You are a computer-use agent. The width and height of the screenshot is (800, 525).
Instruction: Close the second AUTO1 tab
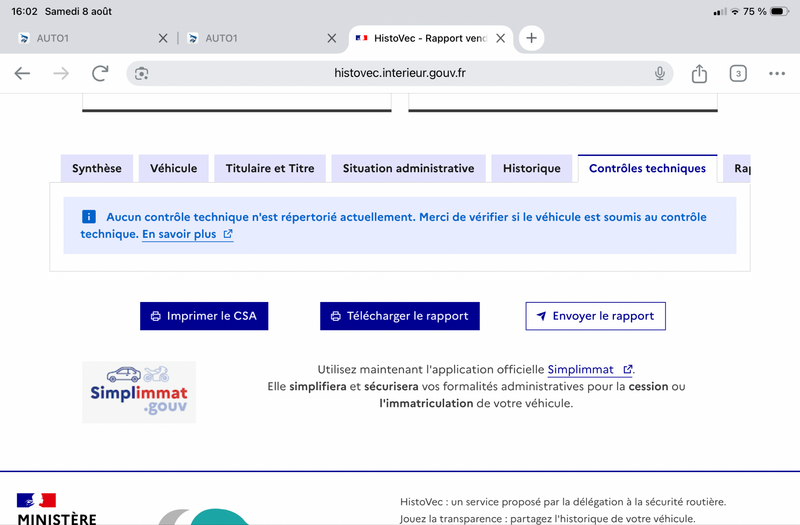click(x=332, y=38)
